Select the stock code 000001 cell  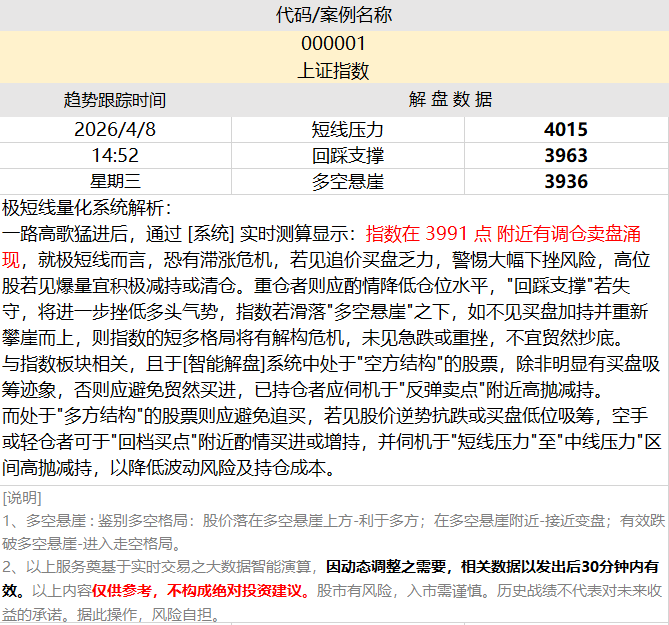tap(334, 44)
